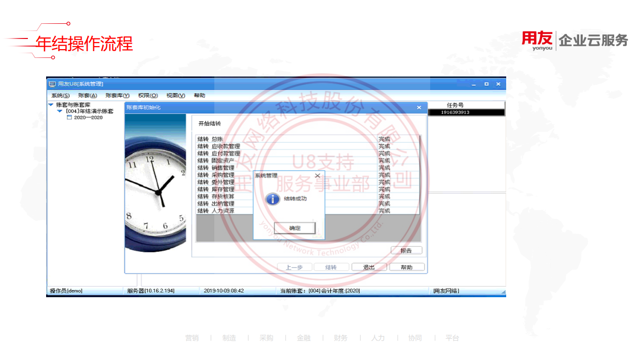Screen dimensions: 644x363
Task: Minimize the 用友U8 system management window
Action: coord(474,84)
